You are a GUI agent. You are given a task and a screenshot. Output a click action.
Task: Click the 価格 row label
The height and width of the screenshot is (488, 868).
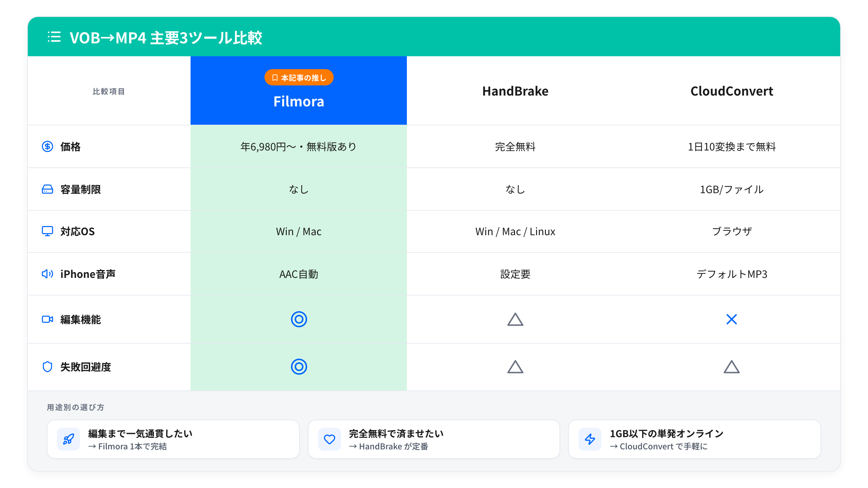pyautogui.click(x=71, y=147)
